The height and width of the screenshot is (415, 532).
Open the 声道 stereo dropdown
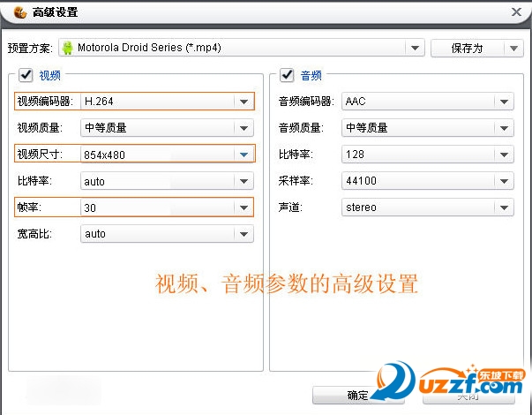click(504, 207)
